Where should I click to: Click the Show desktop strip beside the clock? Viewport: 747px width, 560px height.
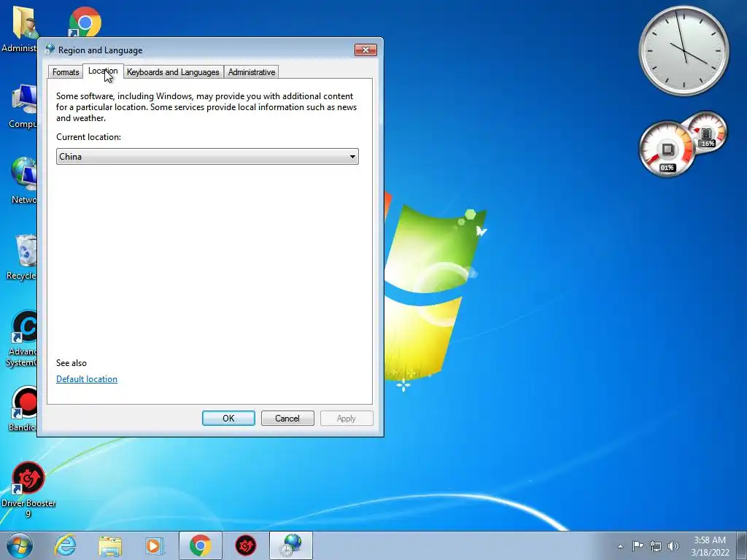point(743,545)
